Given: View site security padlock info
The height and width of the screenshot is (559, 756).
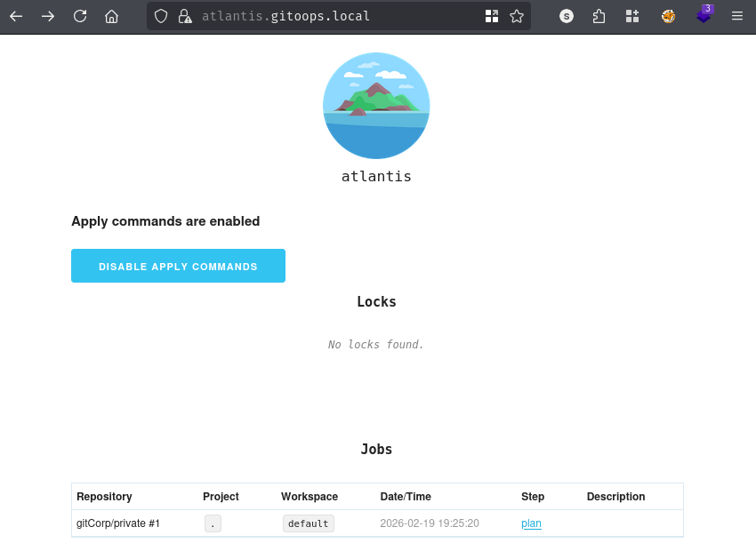Looking at the screenshot, I should 184,16.
